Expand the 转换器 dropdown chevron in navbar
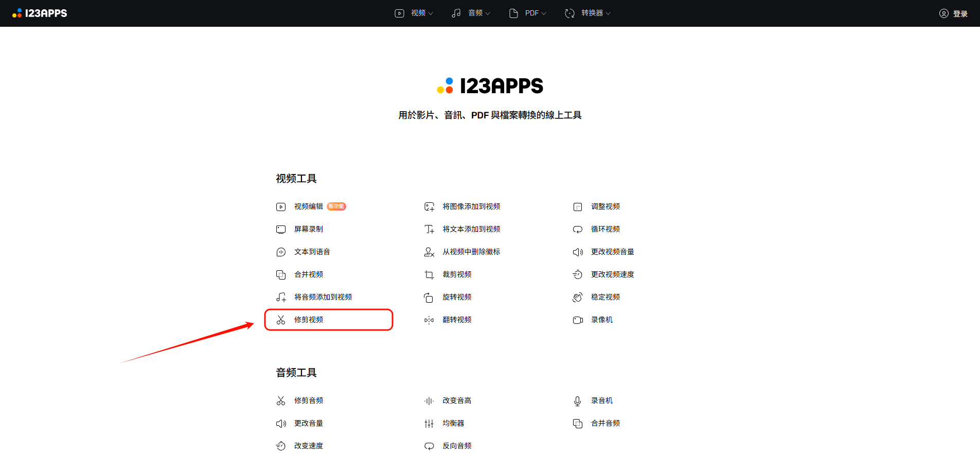This screenshot has width=980, height=469. point(608,13)
